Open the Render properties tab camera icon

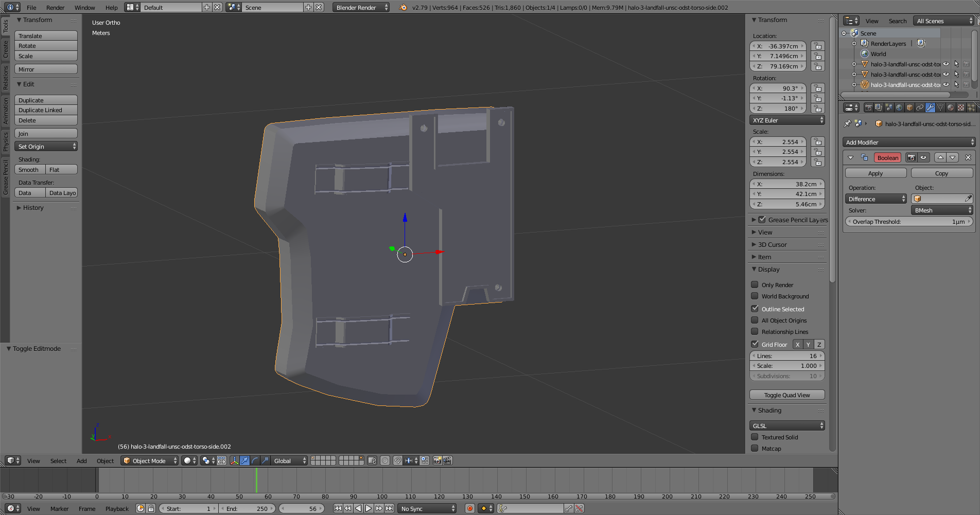[x=868, y=108]
